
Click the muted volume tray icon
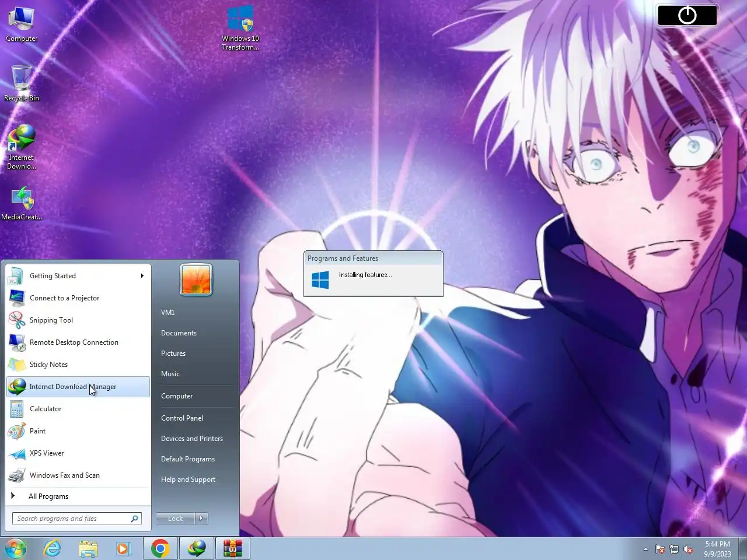(x=688, y=549)
